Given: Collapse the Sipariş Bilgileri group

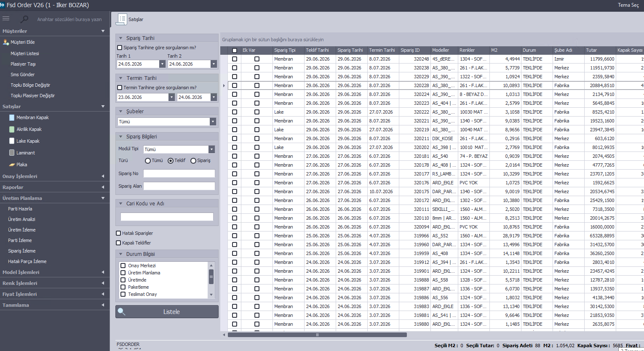Looking at the screenshot, I should (x=120, y=137).
